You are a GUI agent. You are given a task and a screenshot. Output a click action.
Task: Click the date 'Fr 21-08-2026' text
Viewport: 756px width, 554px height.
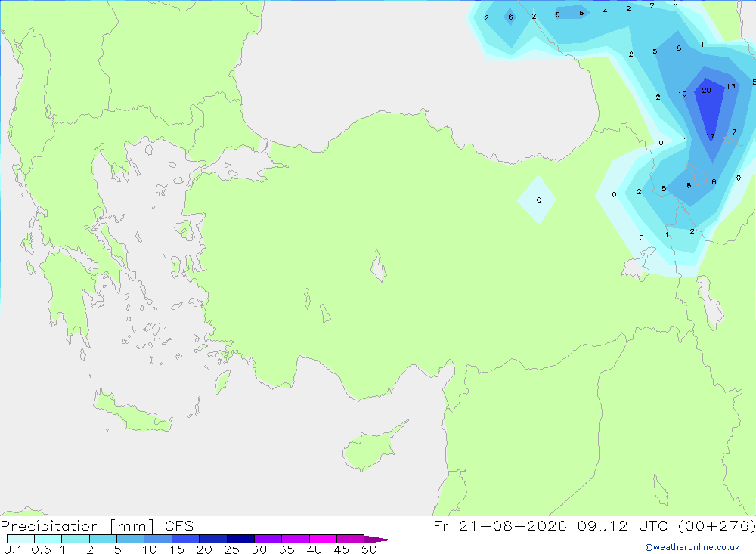coord(500,525)
